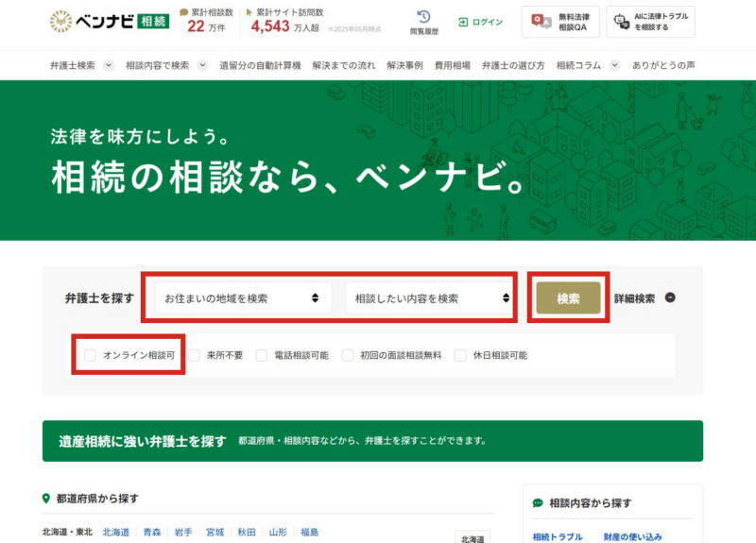Image resolution: width=756 pixels, height=543 pixels.
Task: Open お住まいの地域を検索 dropdown
Action: pyautogui.click(x=243, y=298)
